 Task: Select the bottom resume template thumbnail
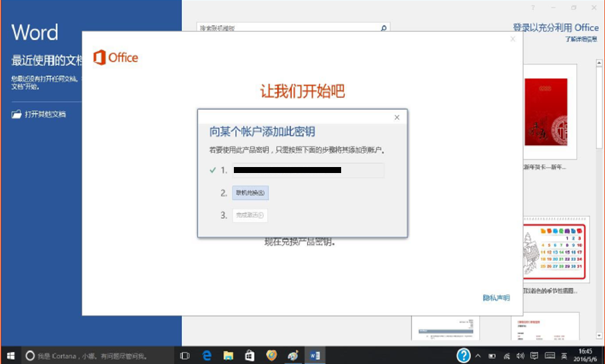click(x=445, y=328)
